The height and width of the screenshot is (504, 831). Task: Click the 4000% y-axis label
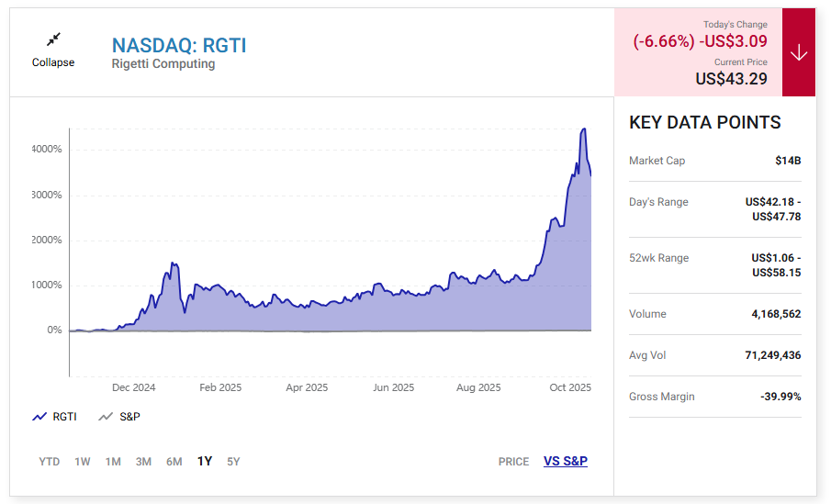pos(47,150)
